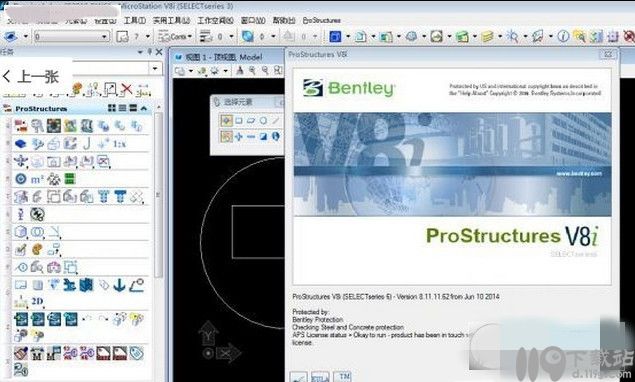Expand the line weight dropdown arrow
Viewport: 635px width, 382px height.
[x=232, y=36]
